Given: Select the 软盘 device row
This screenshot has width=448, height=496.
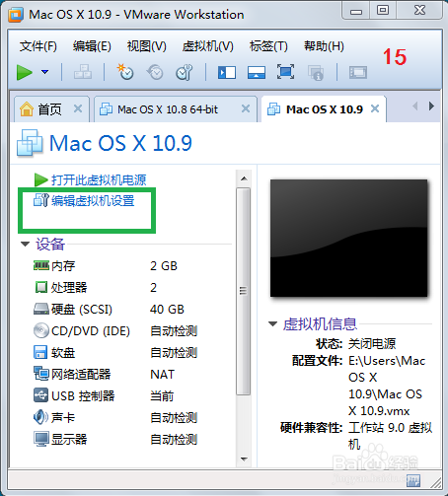Looking at the screenshot, I should (x=115, y=353).
